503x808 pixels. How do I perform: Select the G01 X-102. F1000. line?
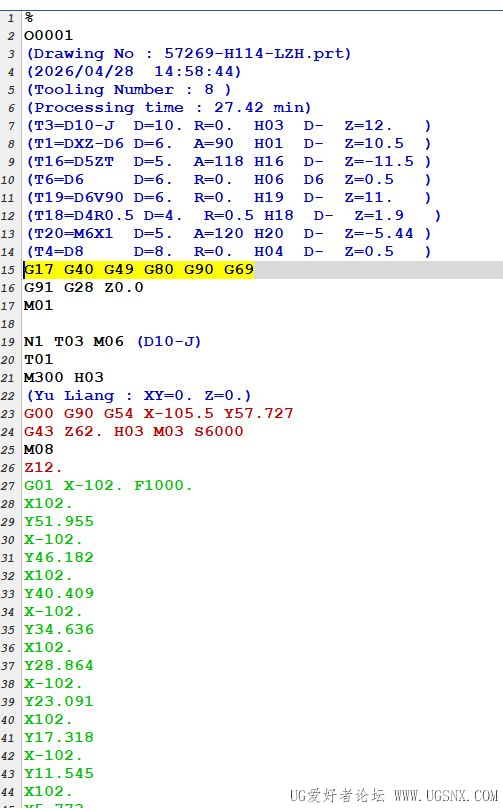(x=108, y=486)
